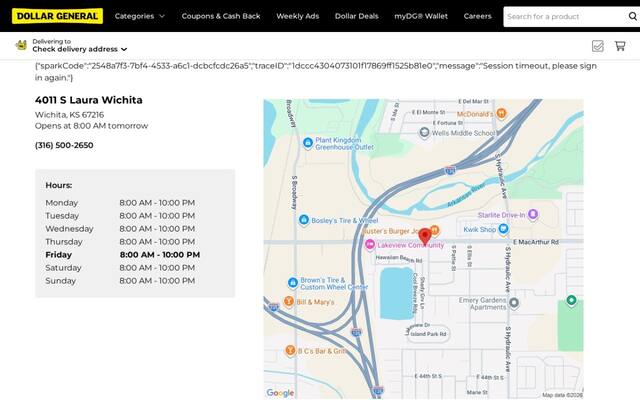
Task: Click the Kwik Shop map marker
Action: click(504, 229)
